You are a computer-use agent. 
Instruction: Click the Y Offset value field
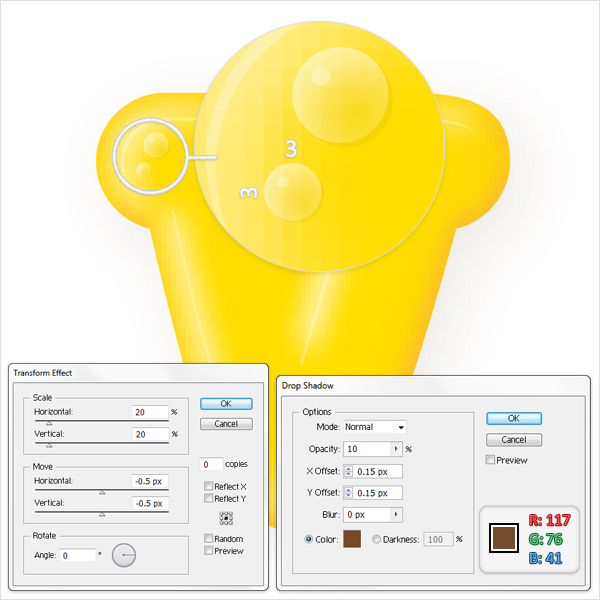click(378, 493)
